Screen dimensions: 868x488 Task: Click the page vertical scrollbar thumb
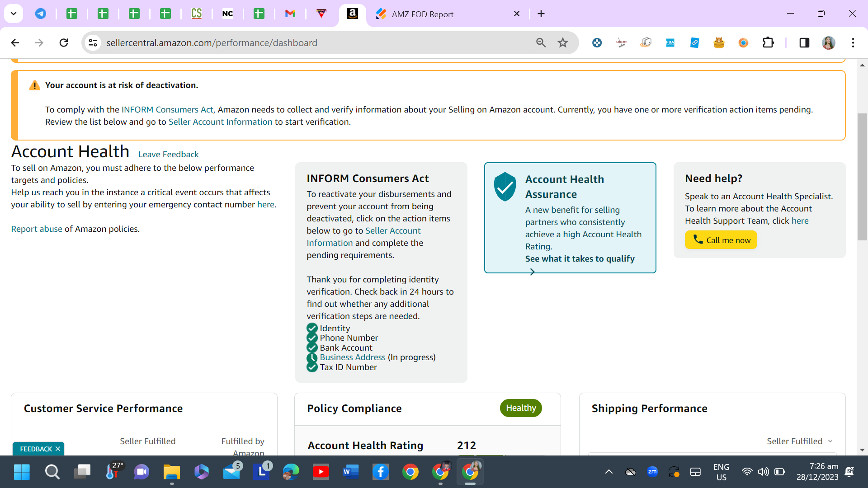point(862,176)
